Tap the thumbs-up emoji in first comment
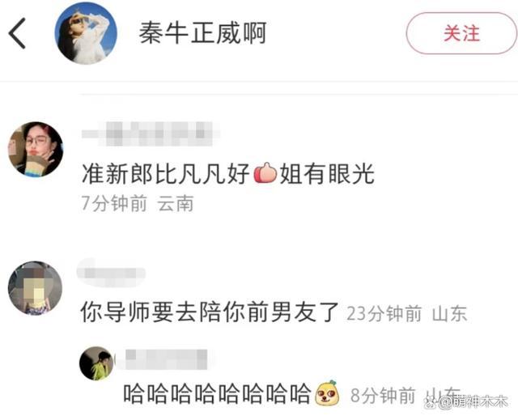 click(x=265, y=173)
